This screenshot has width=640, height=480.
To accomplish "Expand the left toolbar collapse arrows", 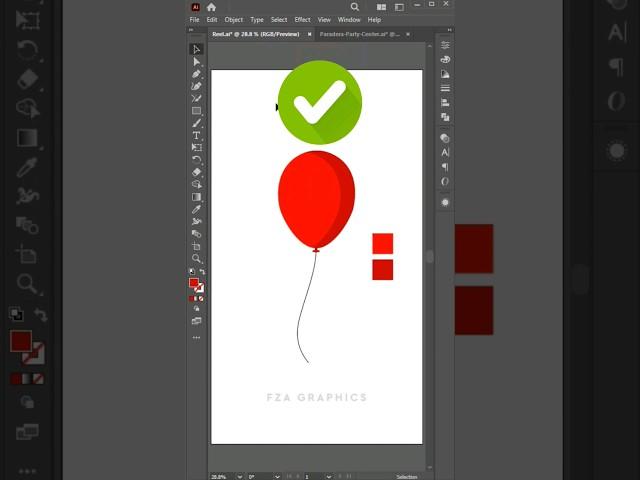I will [x=191, y=30].
